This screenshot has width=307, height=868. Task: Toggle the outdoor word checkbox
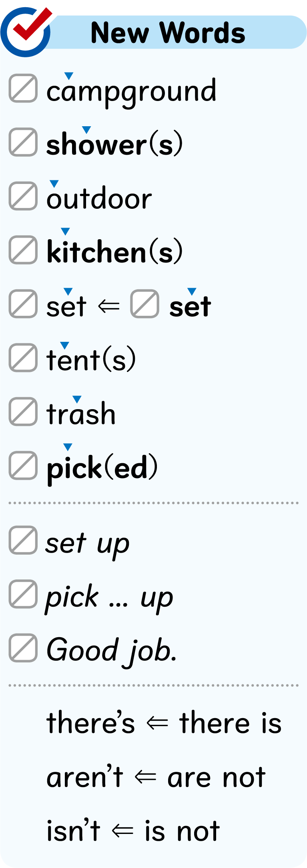pyautogui.click(x=23, y=196)
